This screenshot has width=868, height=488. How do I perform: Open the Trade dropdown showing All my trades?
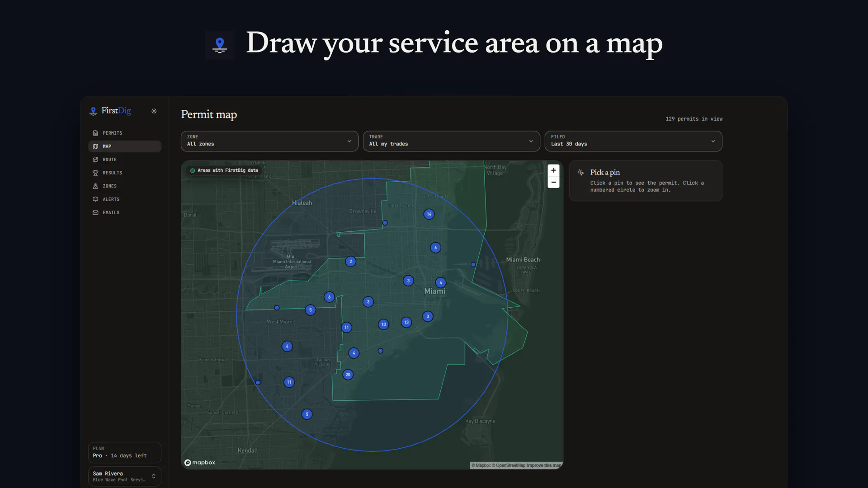tap(451, 141)
